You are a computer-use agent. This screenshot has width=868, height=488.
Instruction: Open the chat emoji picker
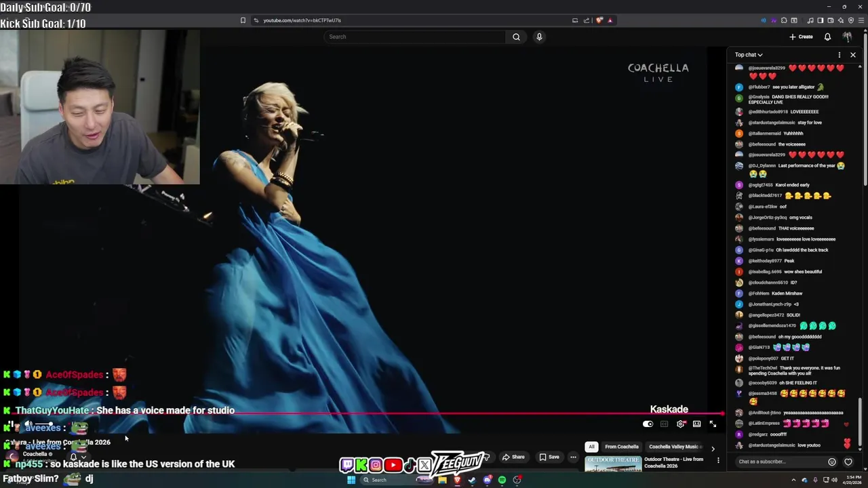[x=832, y=462]
